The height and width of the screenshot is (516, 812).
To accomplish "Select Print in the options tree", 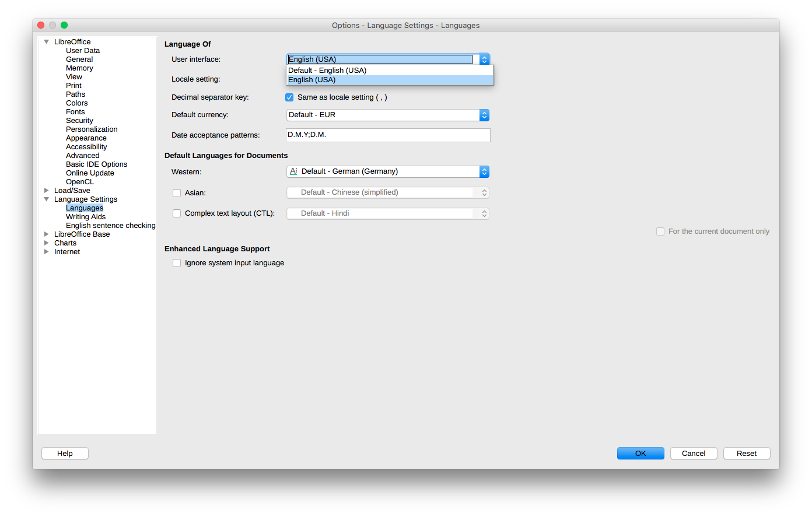I will 73,86.
